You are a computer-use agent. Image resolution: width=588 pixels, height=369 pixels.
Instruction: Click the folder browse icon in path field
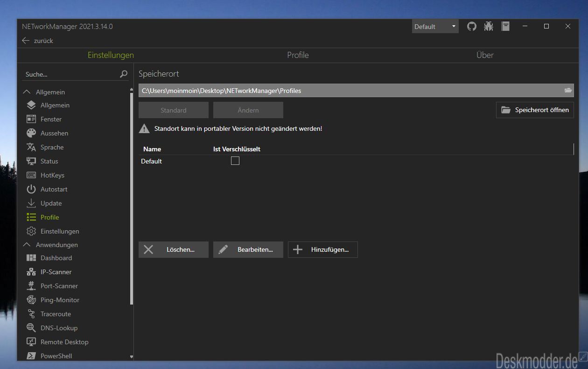pyautogui.click(x=568, y=91)
